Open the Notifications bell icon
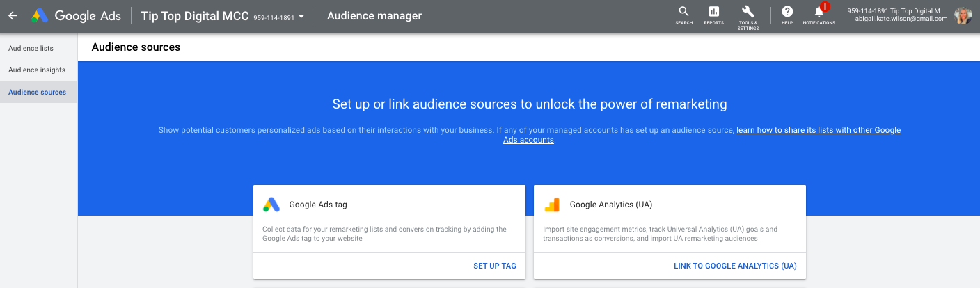The image size is (980, 288). pyautogui.click(x=819, y=11)
